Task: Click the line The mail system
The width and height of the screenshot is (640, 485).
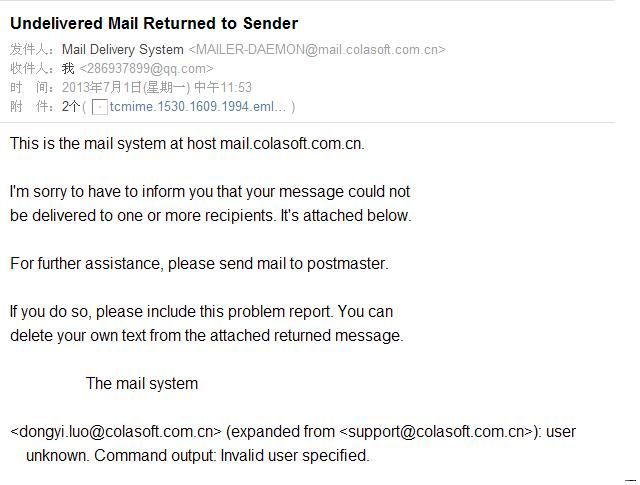Action: tap(142, 384)
